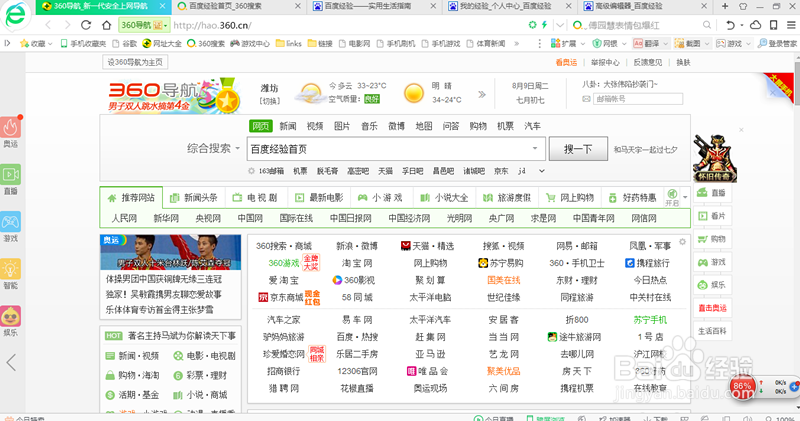Open 购物 in right side panel

coord(712,239)
